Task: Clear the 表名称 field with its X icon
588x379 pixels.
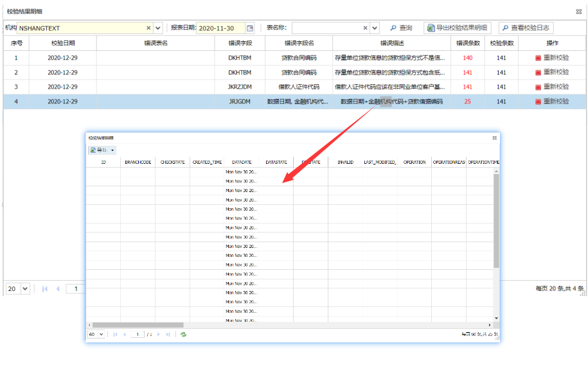Action: pos(366,28)
